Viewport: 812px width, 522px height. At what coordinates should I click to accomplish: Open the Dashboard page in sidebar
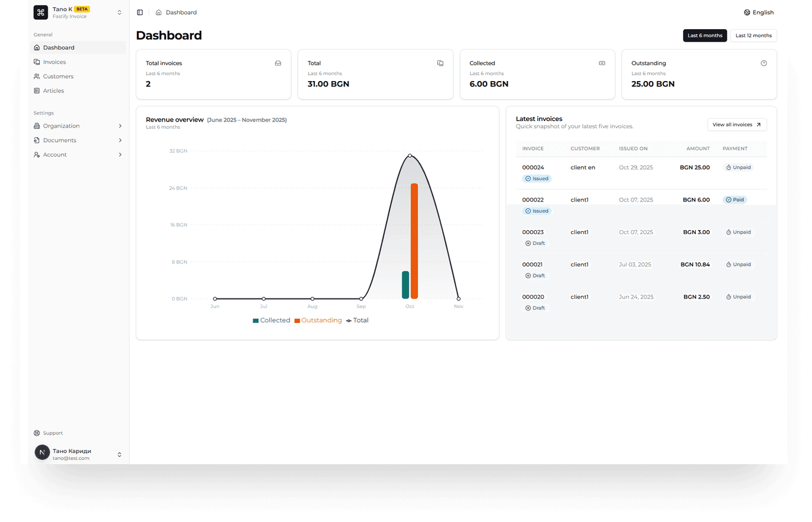coord(78,48)
